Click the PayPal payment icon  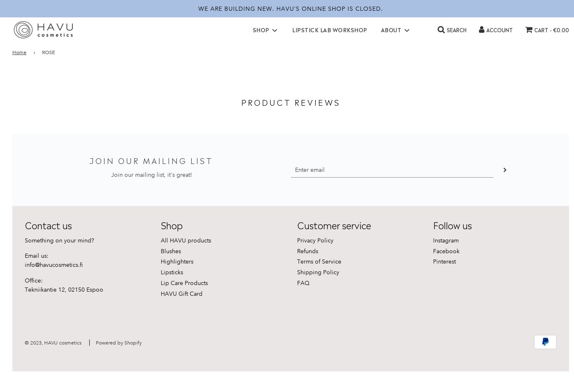(545, 342)
